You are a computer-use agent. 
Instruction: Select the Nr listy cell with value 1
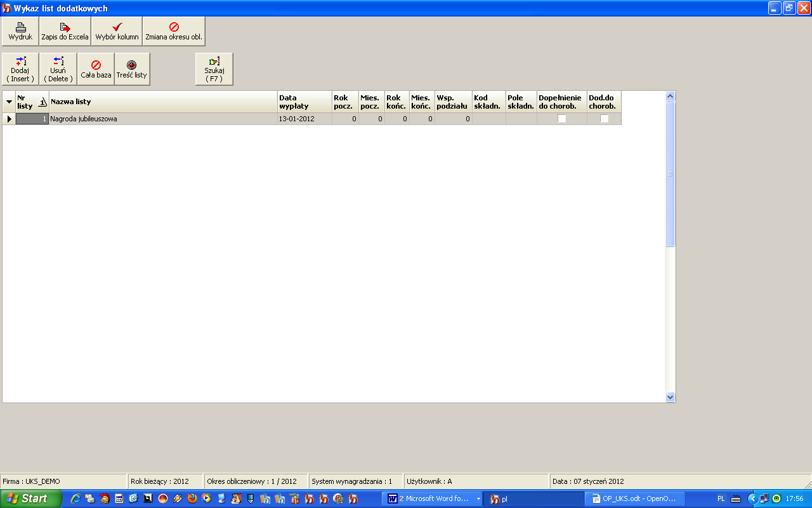click(x=32, y=119)
